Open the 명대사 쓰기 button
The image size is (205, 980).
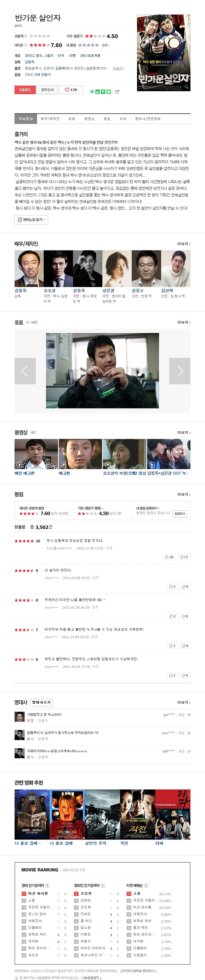tap(41, 702)
